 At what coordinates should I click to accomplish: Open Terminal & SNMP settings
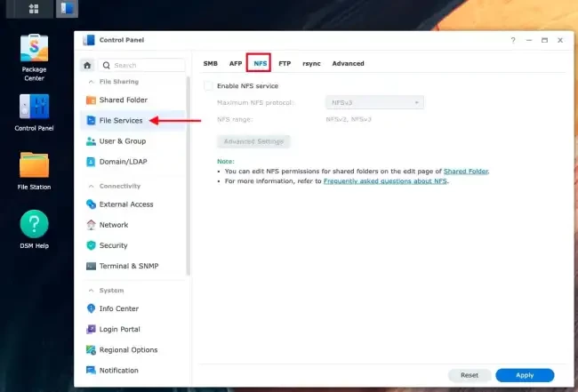tap(132, 266)
